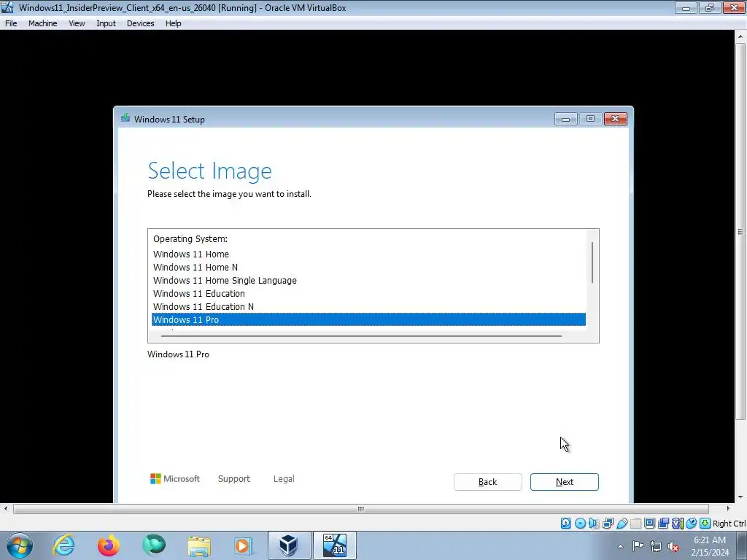Screen dimensions: 747x560
Task: Click the VirtualBox vertical scrollbar thumb
Action: (740, 232)
